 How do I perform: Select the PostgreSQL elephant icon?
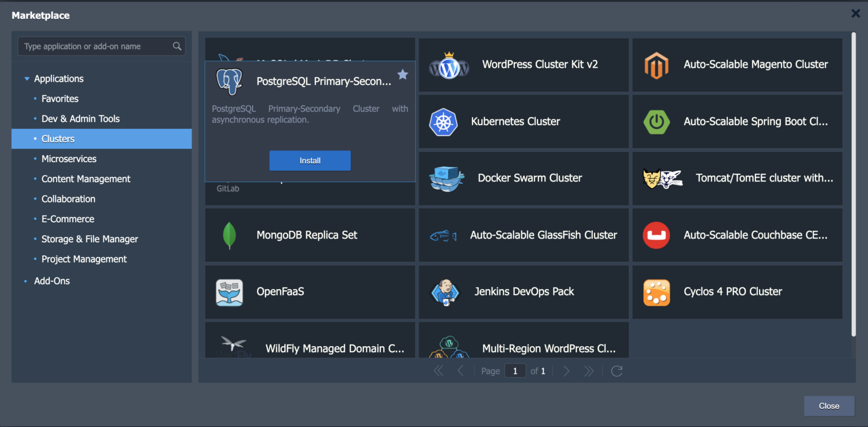pos(229,81)
